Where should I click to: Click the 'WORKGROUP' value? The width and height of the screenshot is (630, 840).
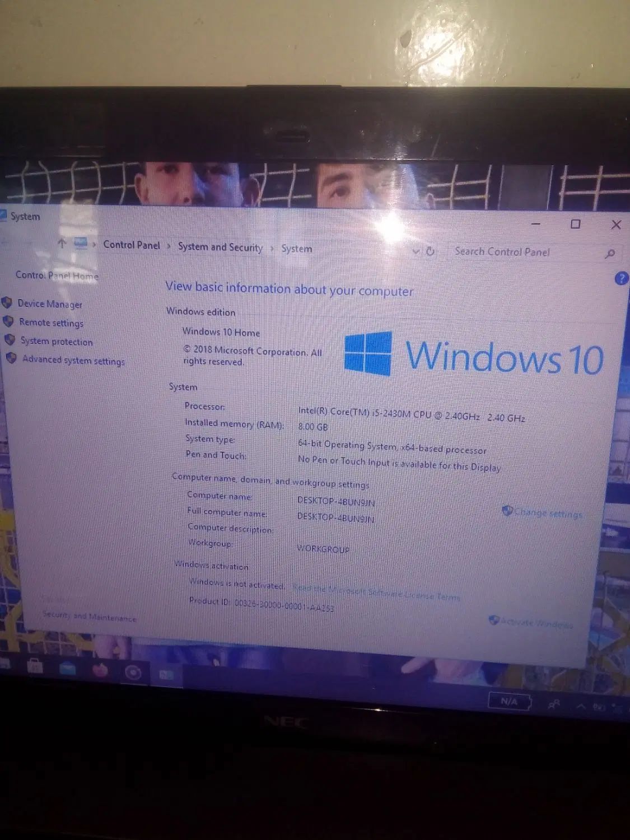pyautogui.click(x=323, y=549)
